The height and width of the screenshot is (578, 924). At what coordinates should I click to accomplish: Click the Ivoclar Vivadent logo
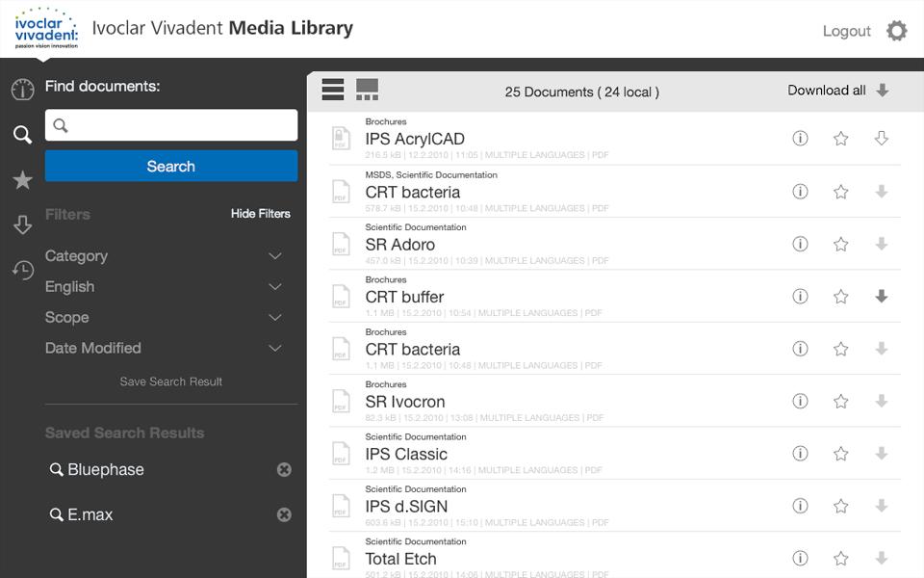pyautogui.click(x=46, y=28)
